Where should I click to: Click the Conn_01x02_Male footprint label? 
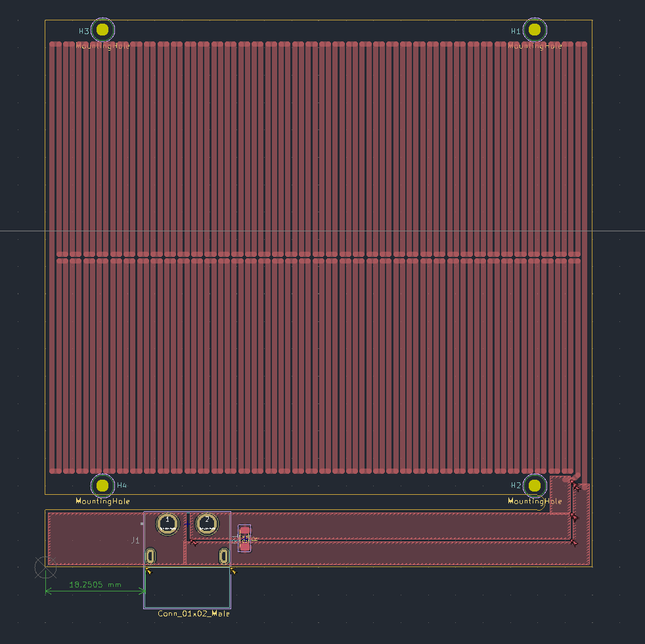(x=194, y=613)
